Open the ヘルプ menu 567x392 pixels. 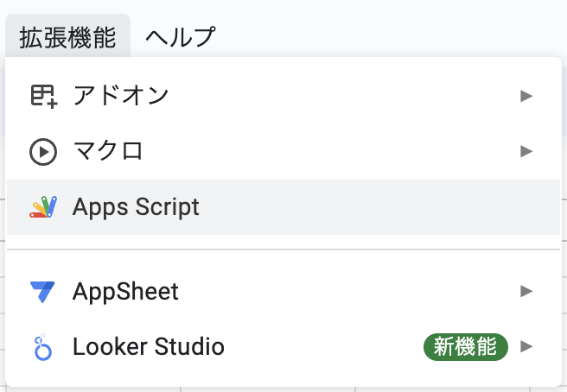point(181,36)
